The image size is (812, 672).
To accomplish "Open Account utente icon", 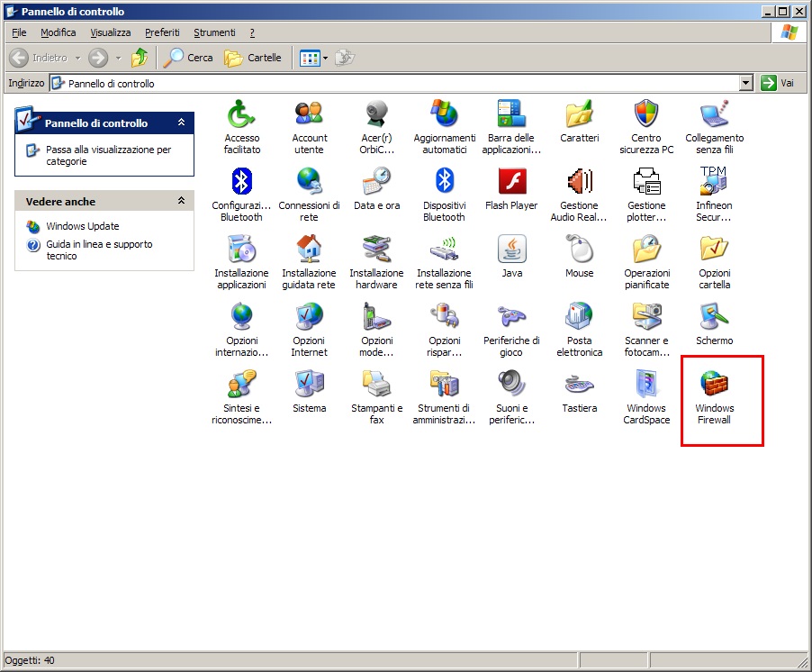I will (x=309, y=115).
